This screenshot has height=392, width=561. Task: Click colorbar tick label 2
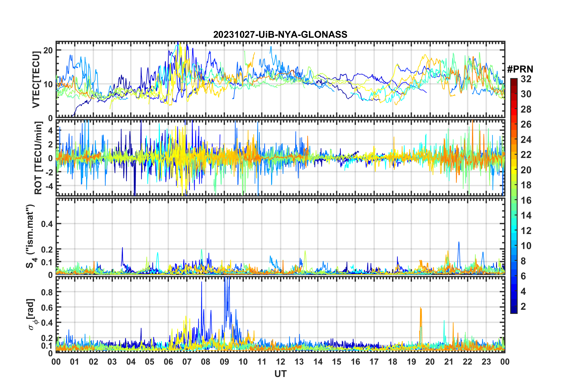coord(523,307)
